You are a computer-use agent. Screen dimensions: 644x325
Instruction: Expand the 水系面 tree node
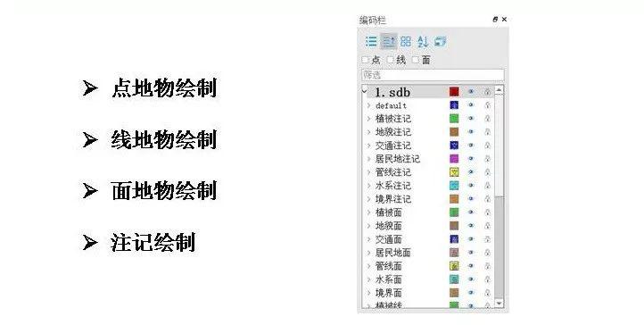coord(368,279)
